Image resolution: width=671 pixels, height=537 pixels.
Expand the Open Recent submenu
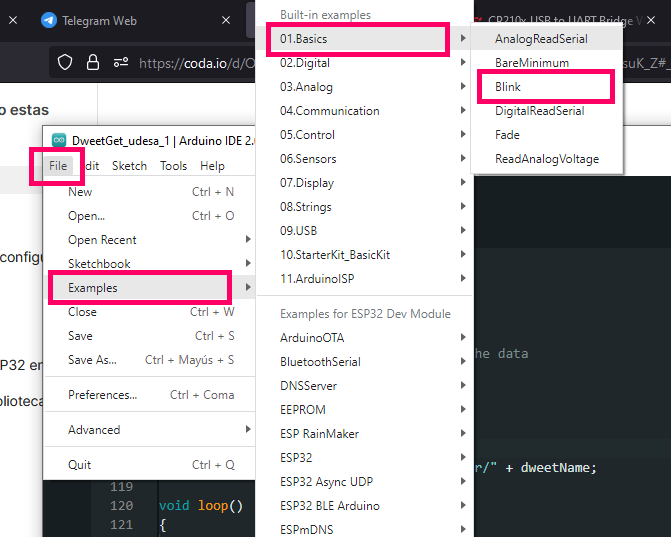(150, 240)
